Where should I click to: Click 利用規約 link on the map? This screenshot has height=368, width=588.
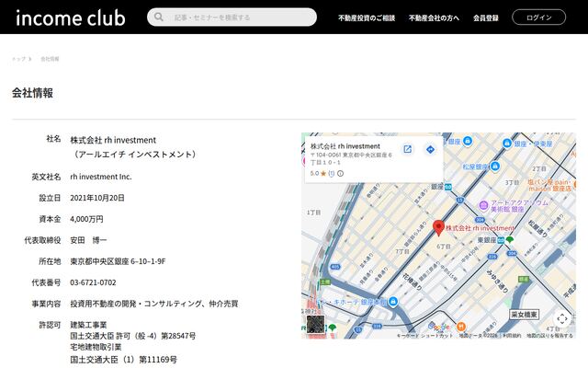[x=512, y=335]
